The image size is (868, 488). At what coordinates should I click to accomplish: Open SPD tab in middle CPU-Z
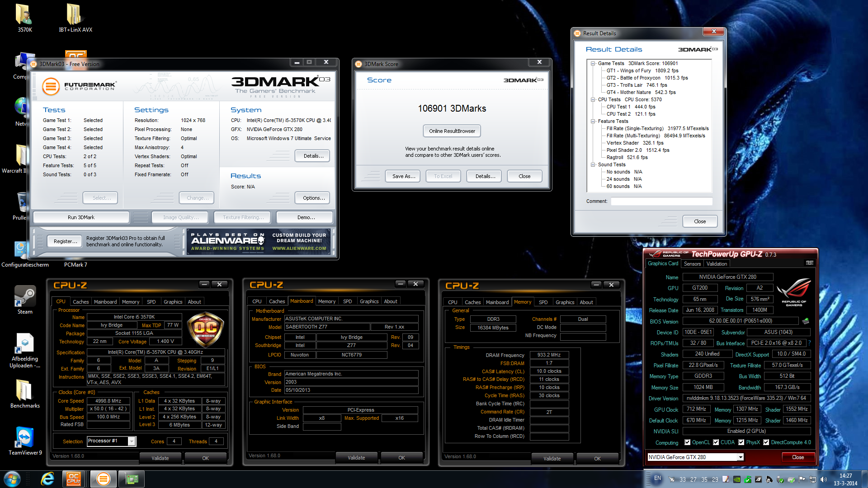click(x=347, y=301)
